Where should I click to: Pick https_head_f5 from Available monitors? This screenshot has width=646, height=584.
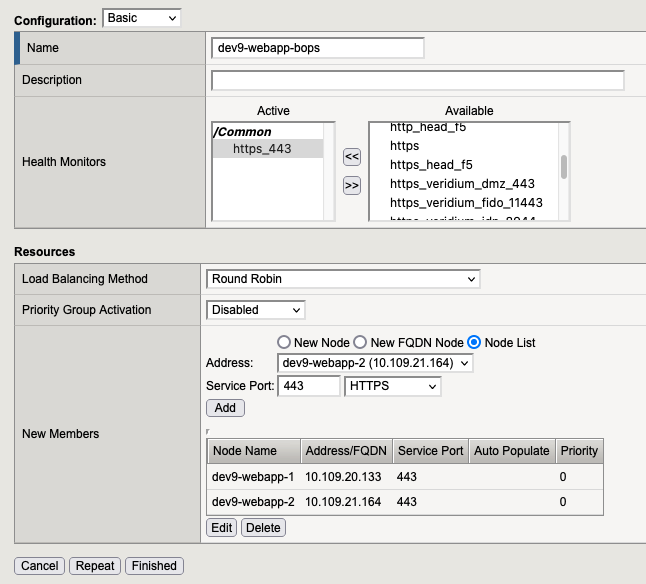point(431,165)
